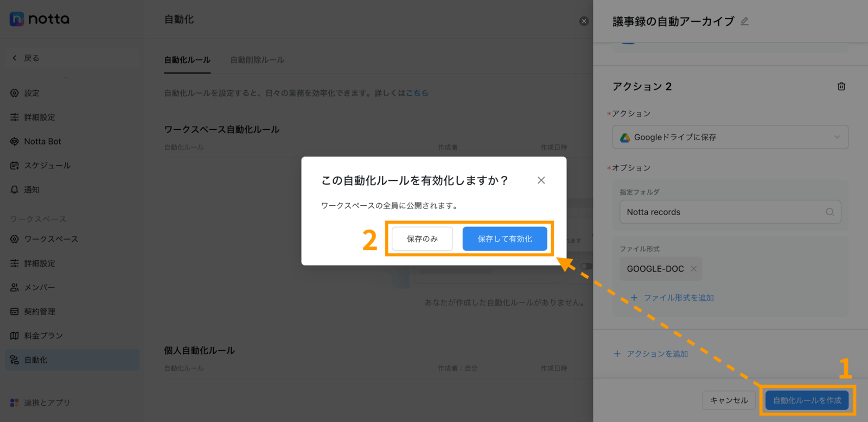Remove the GOOGLE-DOC file format tag
The height and width of the screenshot is (422, 868).
(694, 268)
